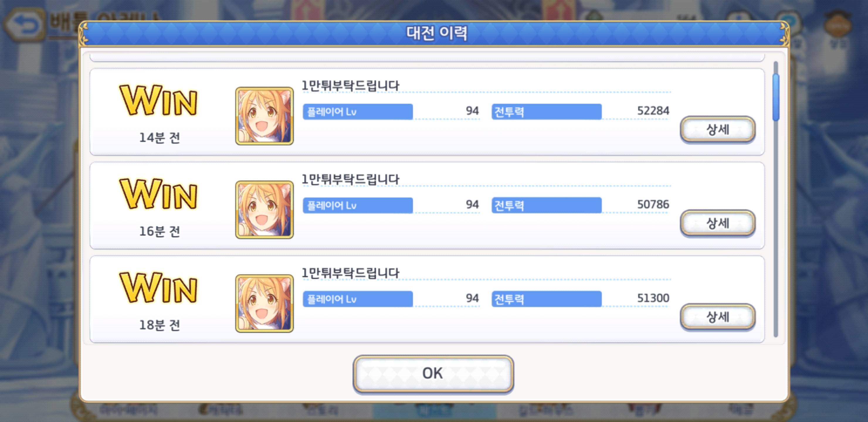Open 상세 for the 14분 전 match

tap(718, 130)
